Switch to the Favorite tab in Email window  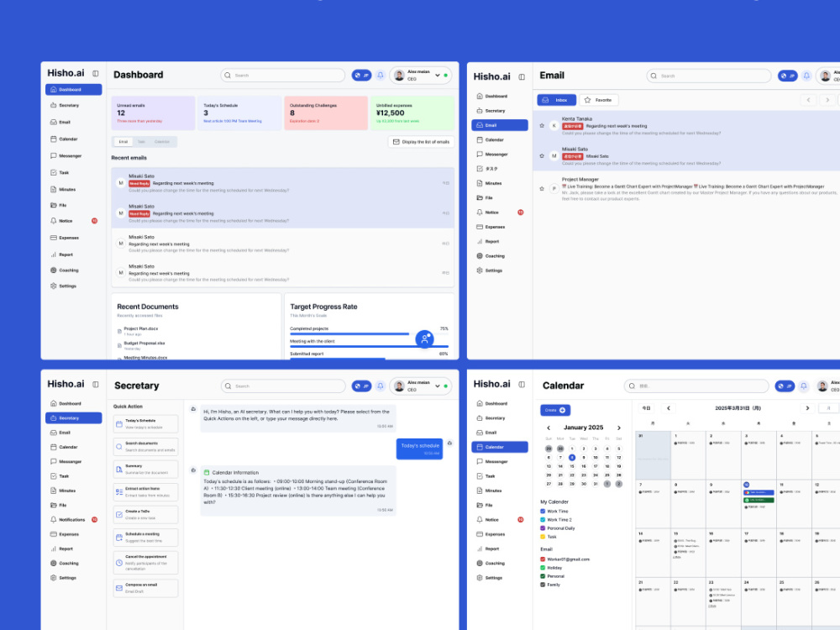point(598,100)
